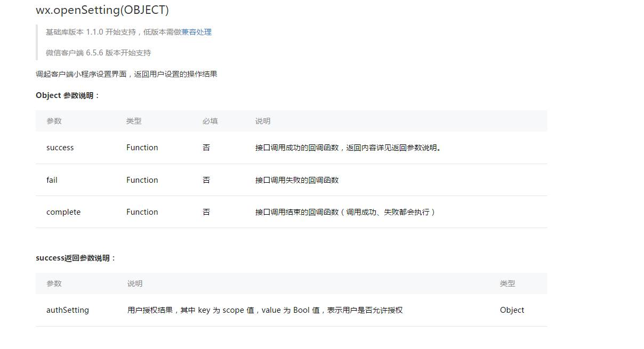Click the Function type label for success
Viewport: 644px width, 349px height.
pos(142,148)
